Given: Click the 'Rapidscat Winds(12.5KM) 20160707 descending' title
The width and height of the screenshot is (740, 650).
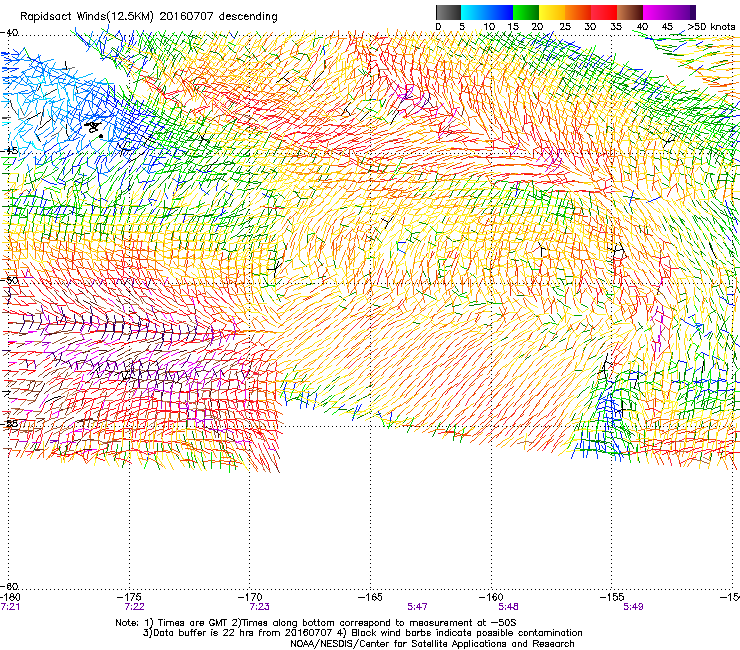Looking at the screenshot, I should [149, 17].
